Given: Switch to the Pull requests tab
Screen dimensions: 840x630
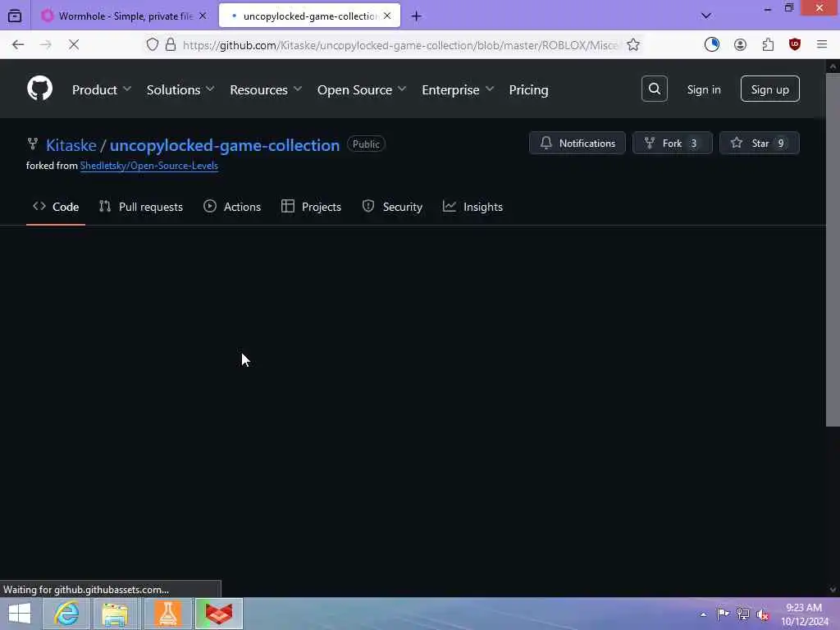Looking at the screenshot, I should 141,207.
